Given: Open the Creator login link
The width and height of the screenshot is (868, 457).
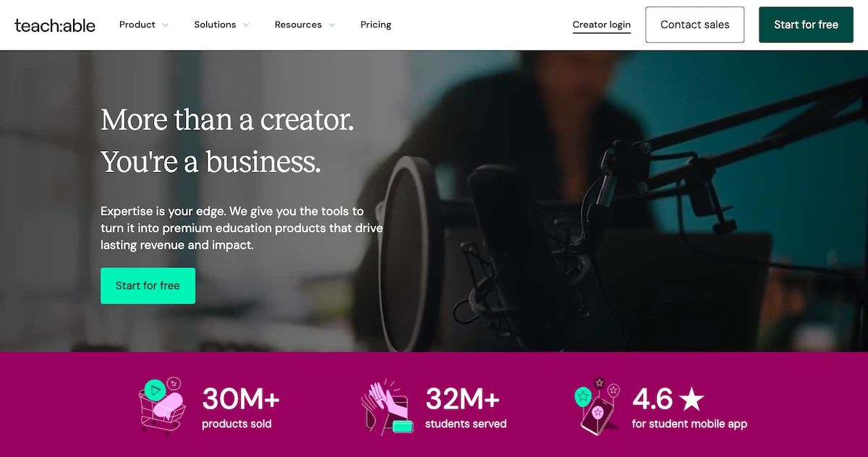Looking at the screenshot, I should pyautogui.click(x=602, y=25).
